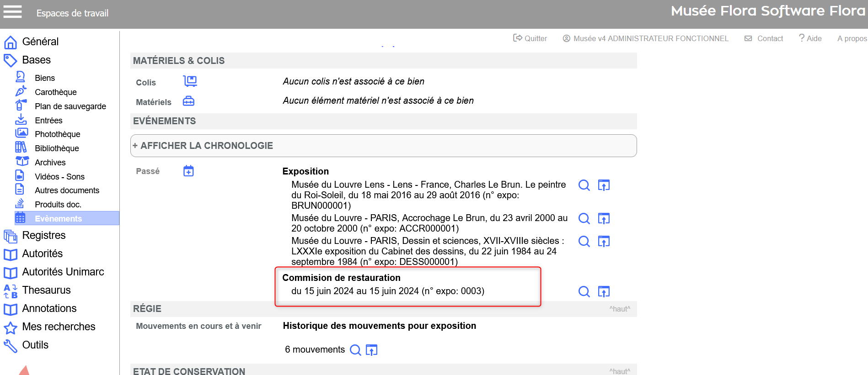Click the Général home icon
Image resolution: width=868 pixels, height=375 pixels.
(11, 42)
